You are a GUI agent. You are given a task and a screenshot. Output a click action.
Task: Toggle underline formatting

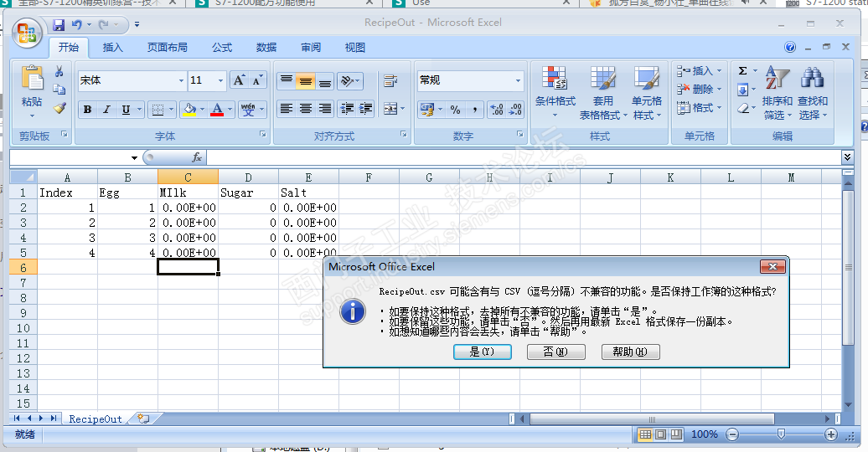[x=126, y=110]
